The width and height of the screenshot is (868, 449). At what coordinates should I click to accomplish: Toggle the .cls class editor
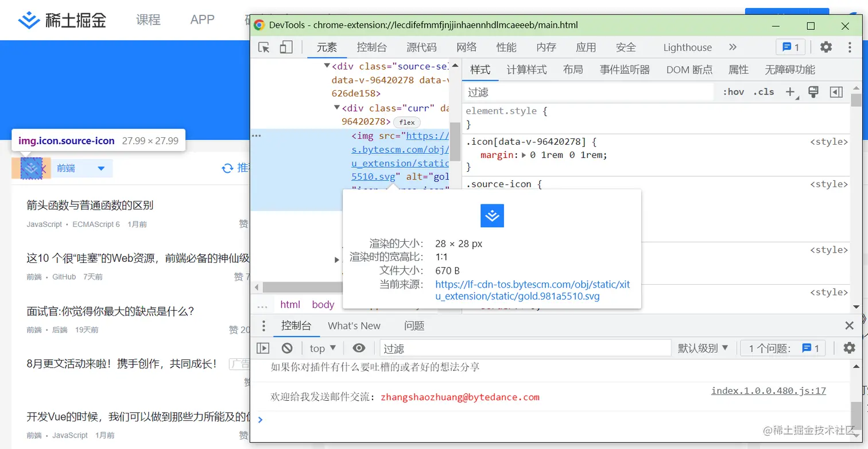[x=764, y=92]
